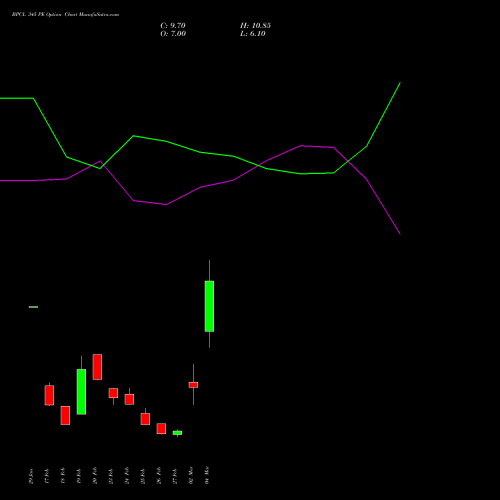Click the purple indicator line's final low point

coord(400,234)
